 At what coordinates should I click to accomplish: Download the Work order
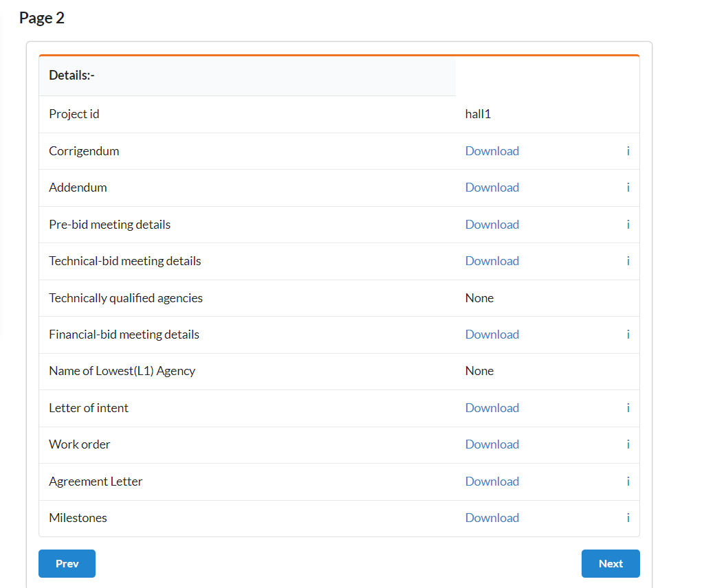(492, 444)
